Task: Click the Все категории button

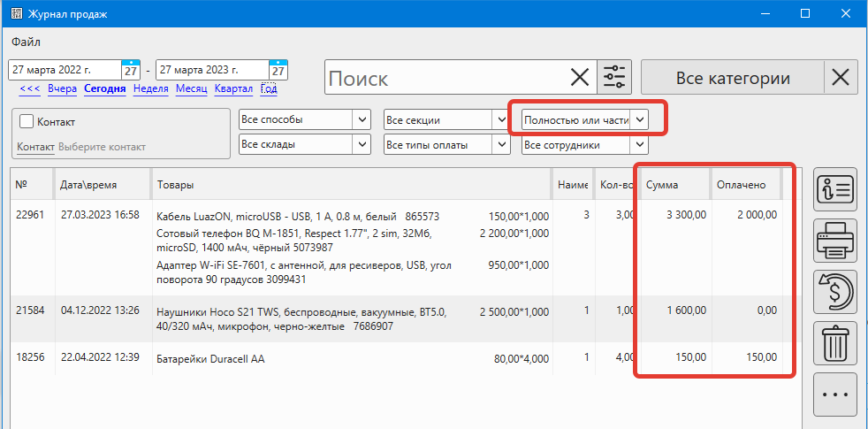Action: pos(732,78)
